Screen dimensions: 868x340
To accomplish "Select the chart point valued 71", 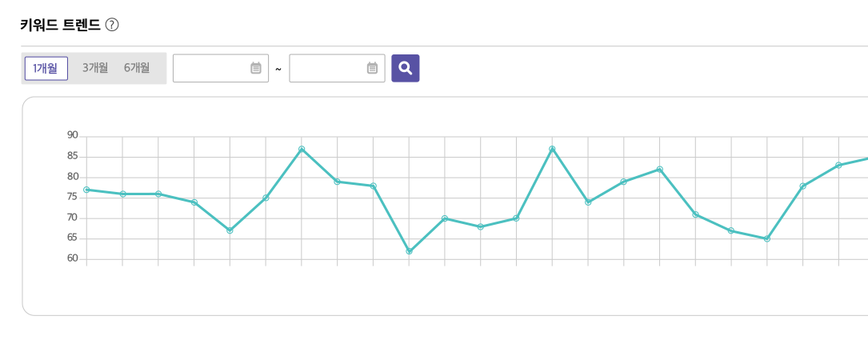I will point(695,214).
